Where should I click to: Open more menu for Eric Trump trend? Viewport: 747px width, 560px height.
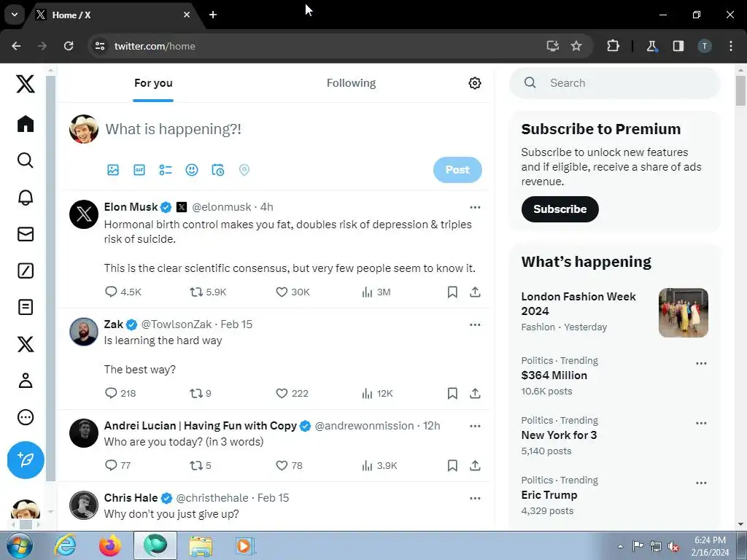(x=701, y=483)
